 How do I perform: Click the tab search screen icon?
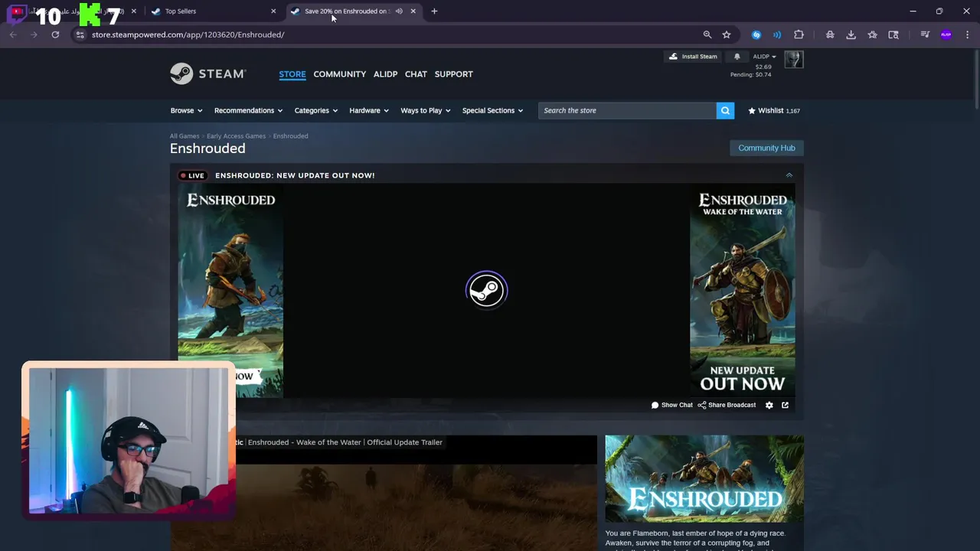coord(893,34)
